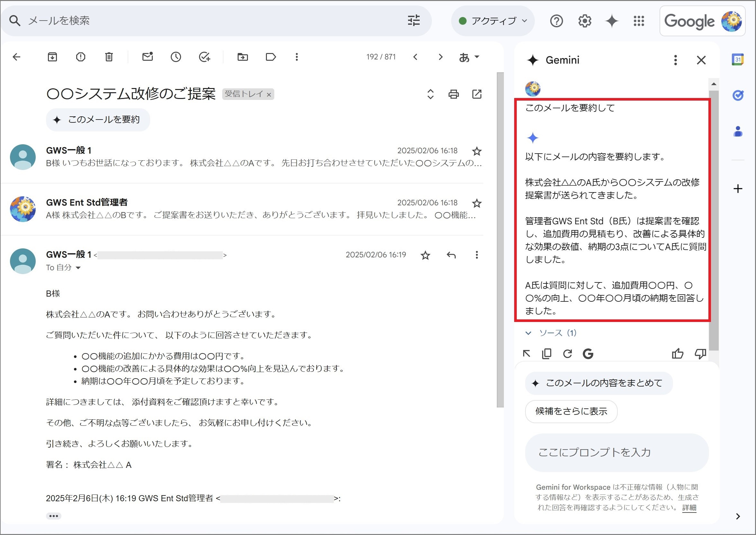Focus the ここにプロンプトを入力 field

[616, 453]
